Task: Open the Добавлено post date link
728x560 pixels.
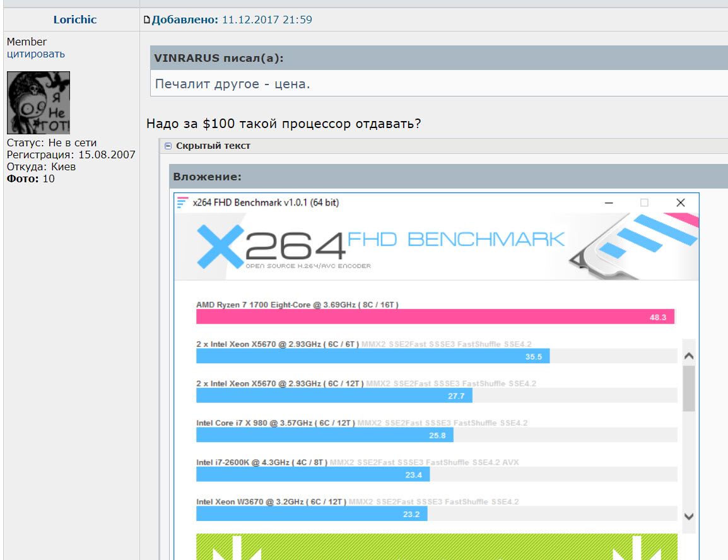Action: [x=232, y=20]
